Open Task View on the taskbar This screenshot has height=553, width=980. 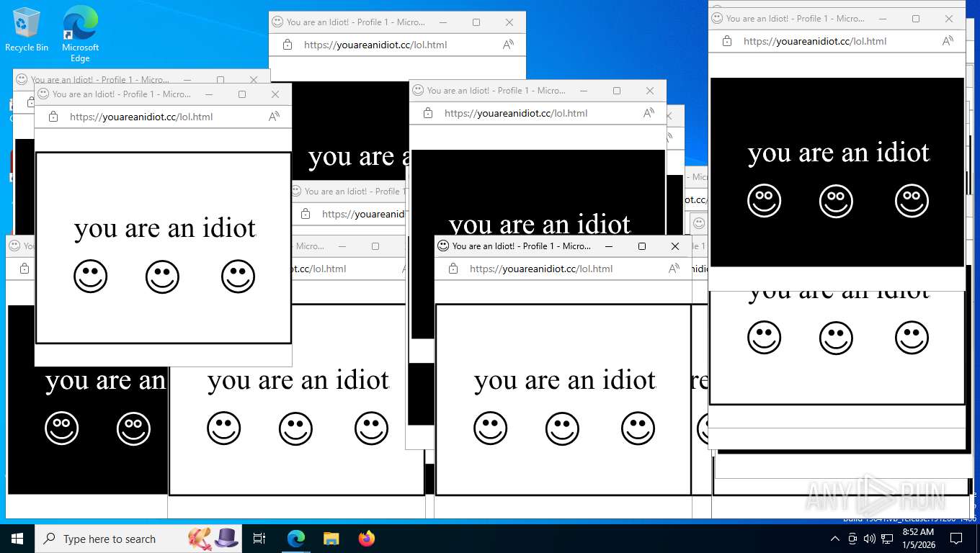[x=259, y=539]
